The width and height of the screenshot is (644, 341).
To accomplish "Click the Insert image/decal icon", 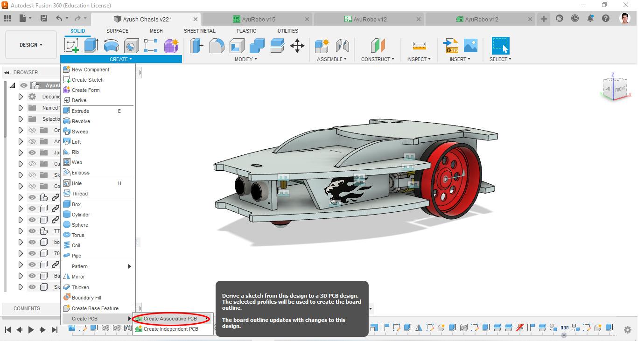I will [470, 46].
